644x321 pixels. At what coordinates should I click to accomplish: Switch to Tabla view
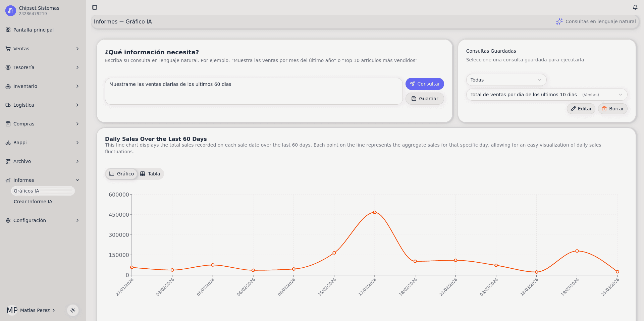[x=150, y=174]
